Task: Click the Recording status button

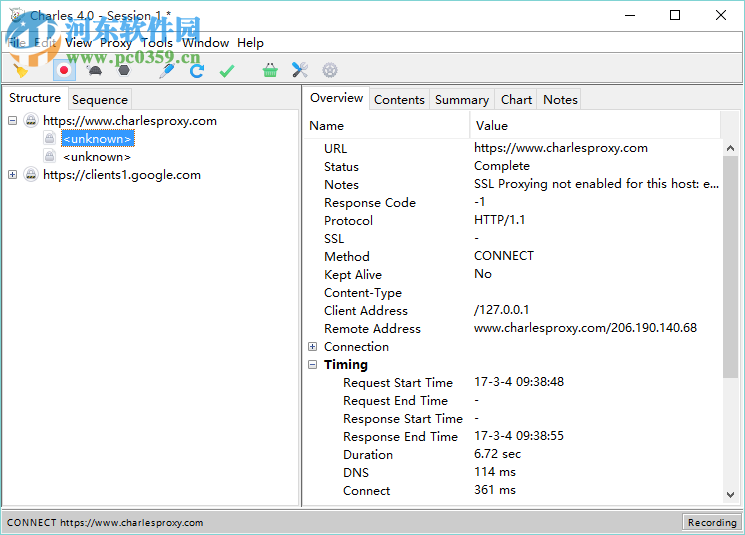Action: pyautogui.click(x=712, y=523)
